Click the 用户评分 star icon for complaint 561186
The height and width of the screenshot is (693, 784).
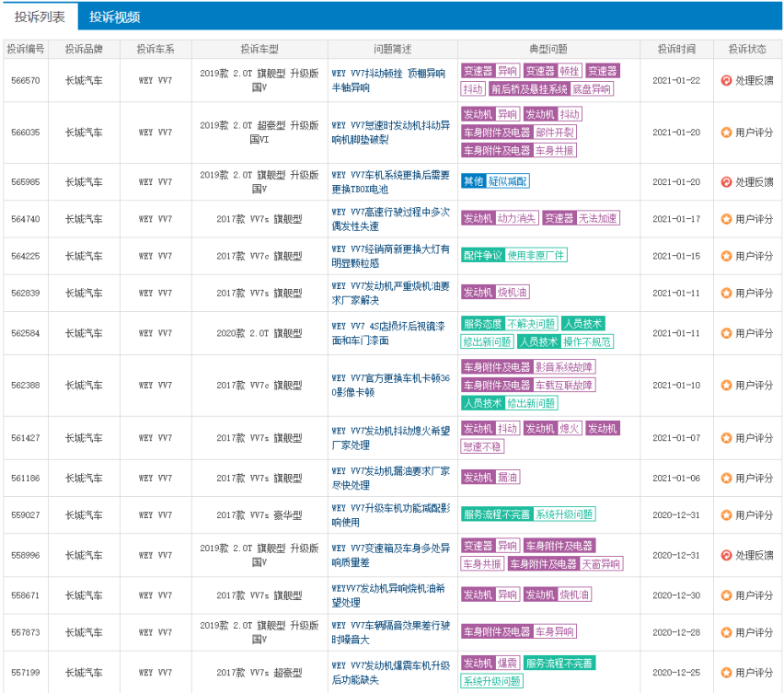[726, 478]
